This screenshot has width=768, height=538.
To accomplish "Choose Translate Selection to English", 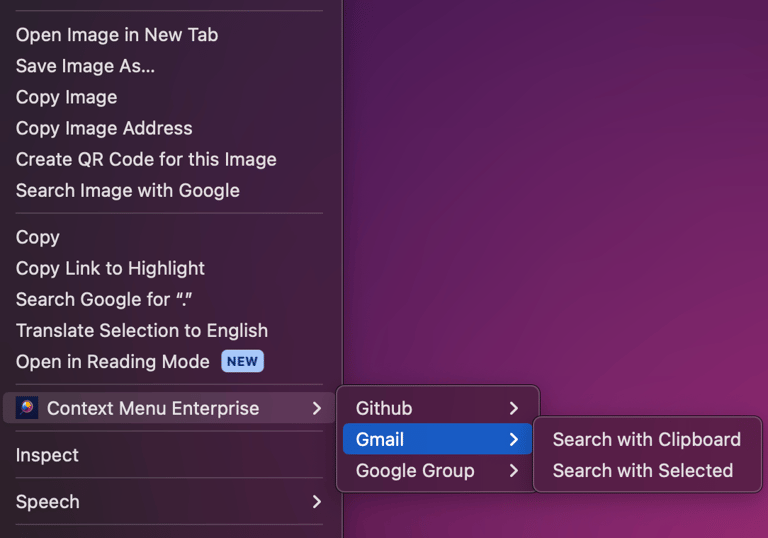I will tap(142, 330).
